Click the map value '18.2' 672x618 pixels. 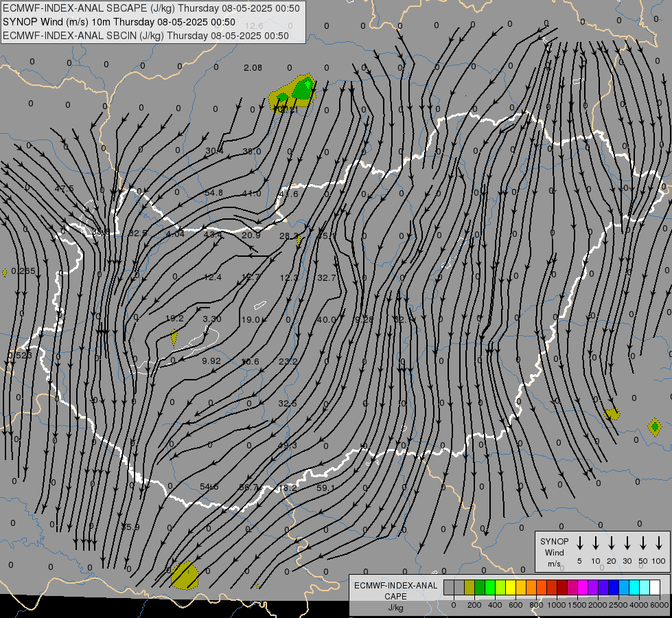(287, 488)
